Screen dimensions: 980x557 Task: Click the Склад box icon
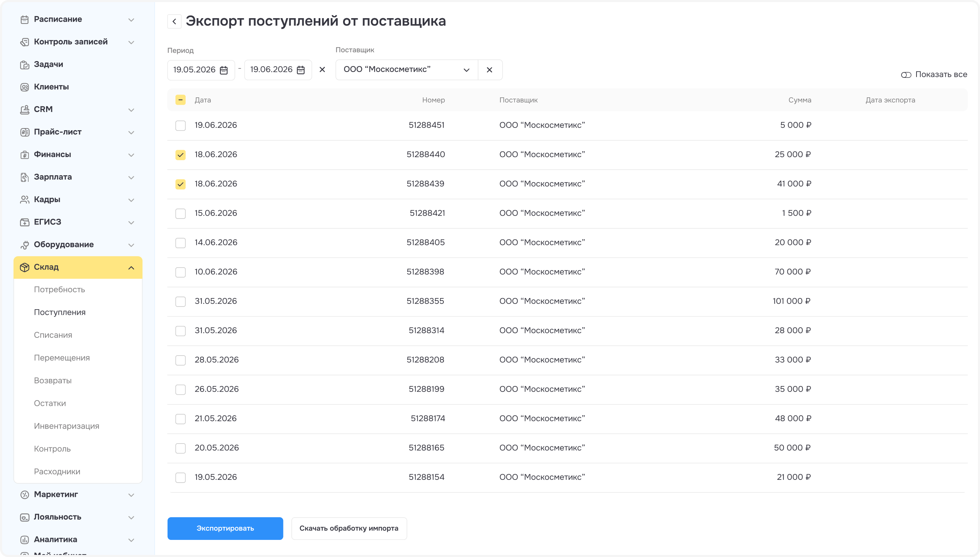coord(24,267)
